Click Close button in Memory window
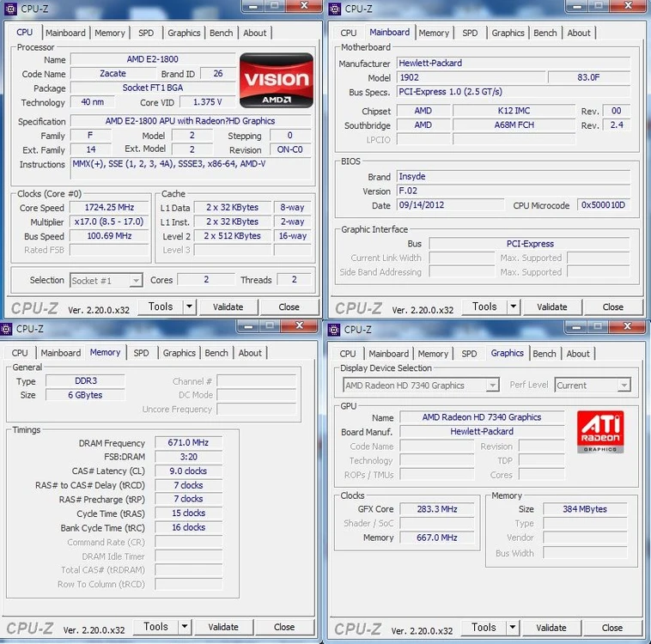 (x=284, y=627)
